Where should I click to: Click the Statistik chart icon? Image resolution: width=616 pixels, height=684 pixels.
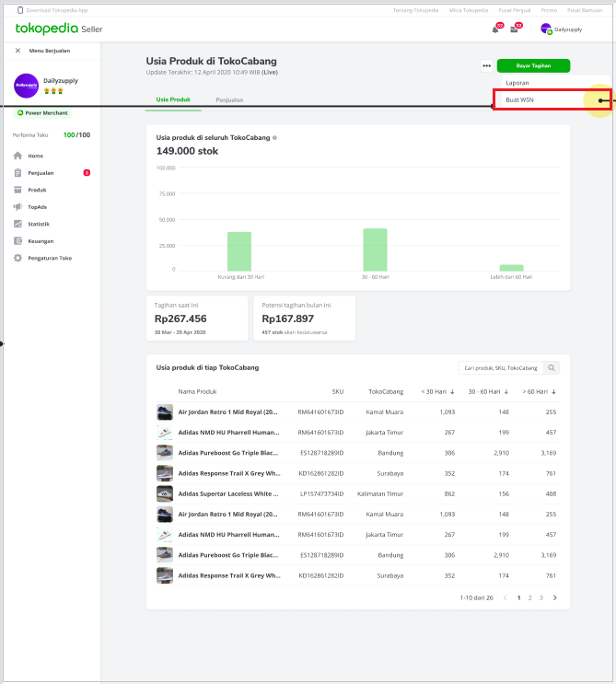pyautogui.click(x=17, y=224)
